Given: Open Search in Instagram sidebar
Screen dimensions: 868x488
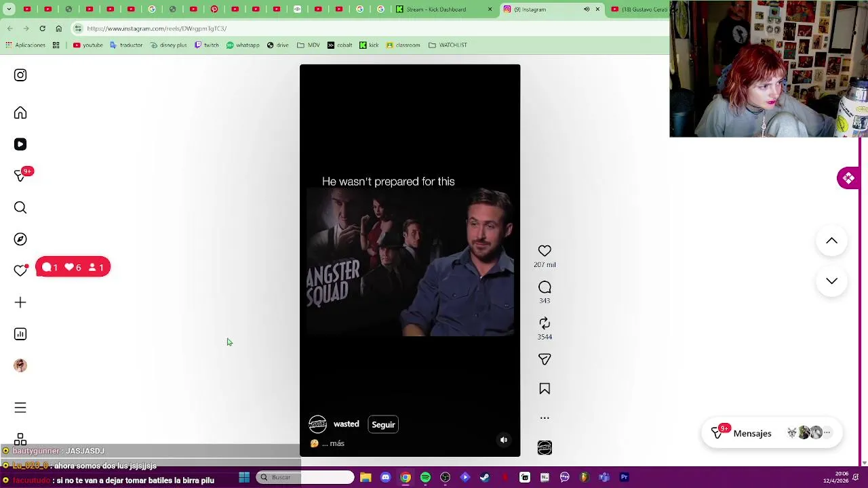Looking at the screenshot, I should (20, 207).
